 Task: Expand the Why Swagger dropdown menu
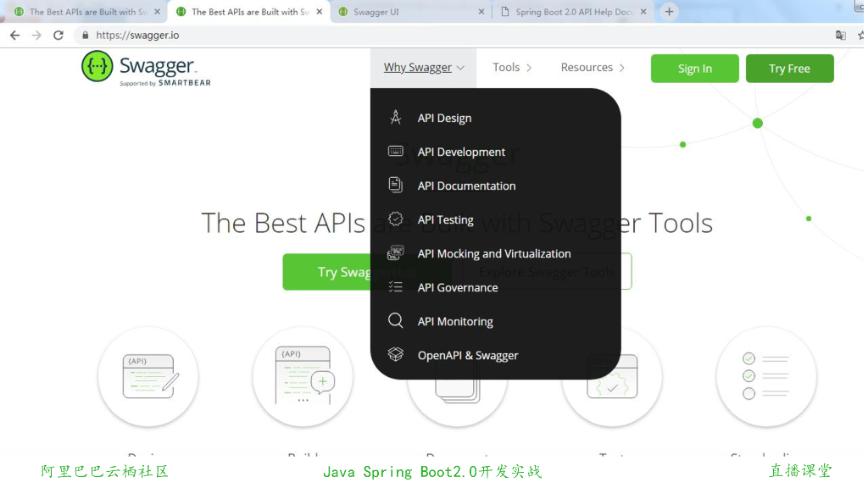click(x=424, y=68)
